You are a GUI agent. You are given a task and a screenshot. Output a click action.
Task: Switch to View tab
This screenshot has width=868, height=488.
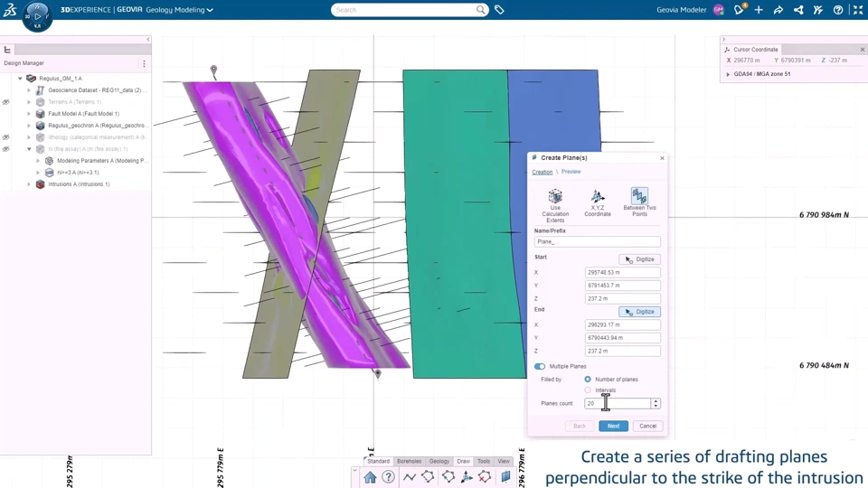504,461
